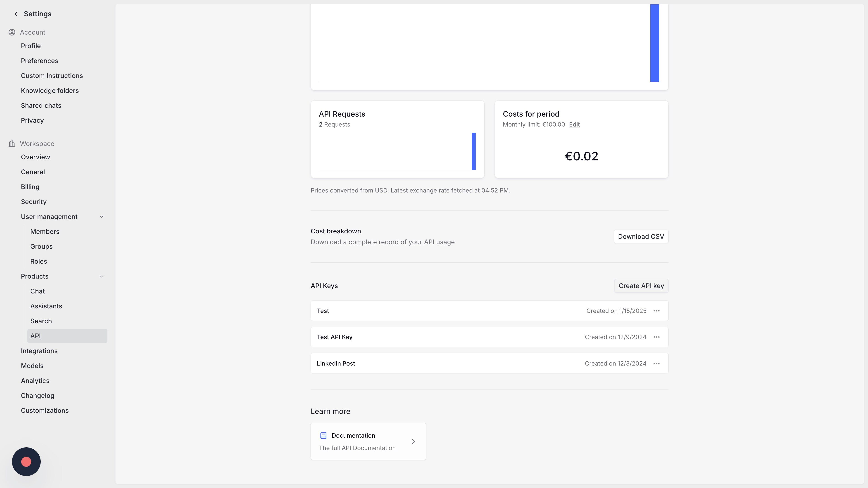Click the Create API key button
Screen dimensions: 868x488
click(641, 286)
